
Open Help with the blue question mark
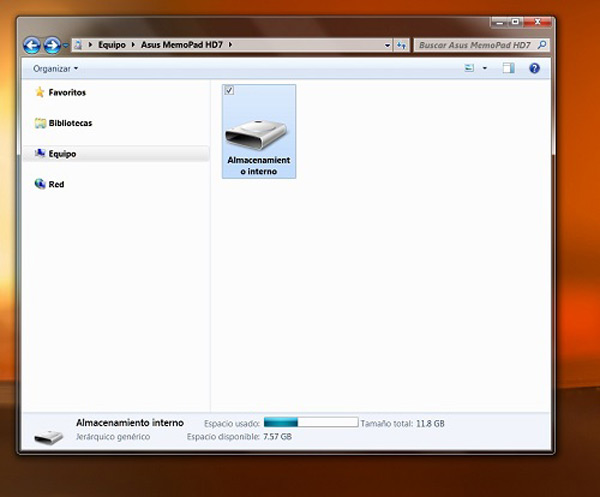click(534, 68)
